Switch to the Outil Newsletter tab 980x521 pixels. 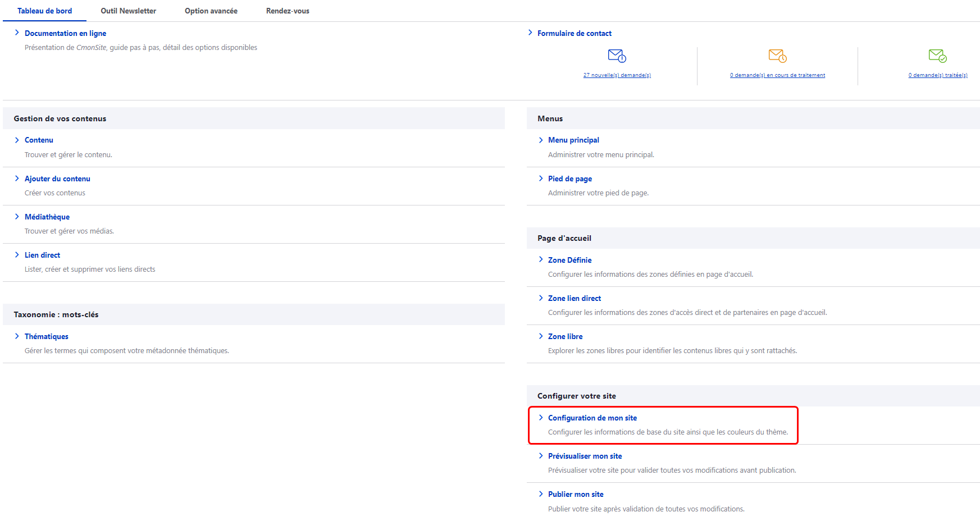pyautogui.click(x=128, y=11)
